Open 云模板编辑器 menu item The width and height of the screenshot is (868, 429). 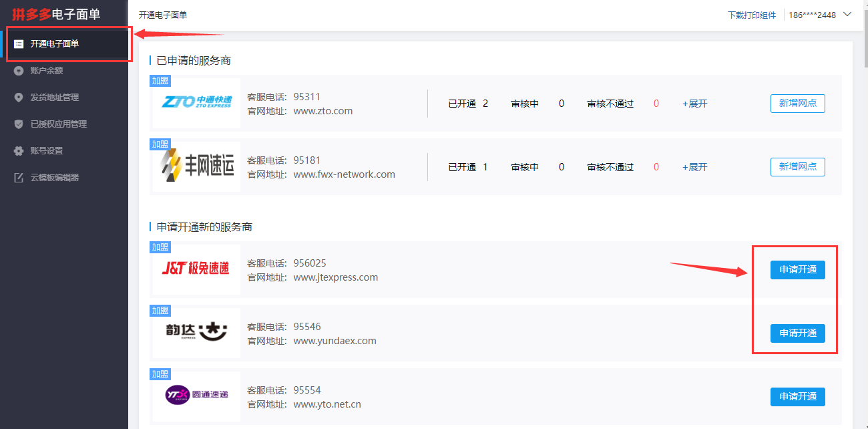pos(64,177)
